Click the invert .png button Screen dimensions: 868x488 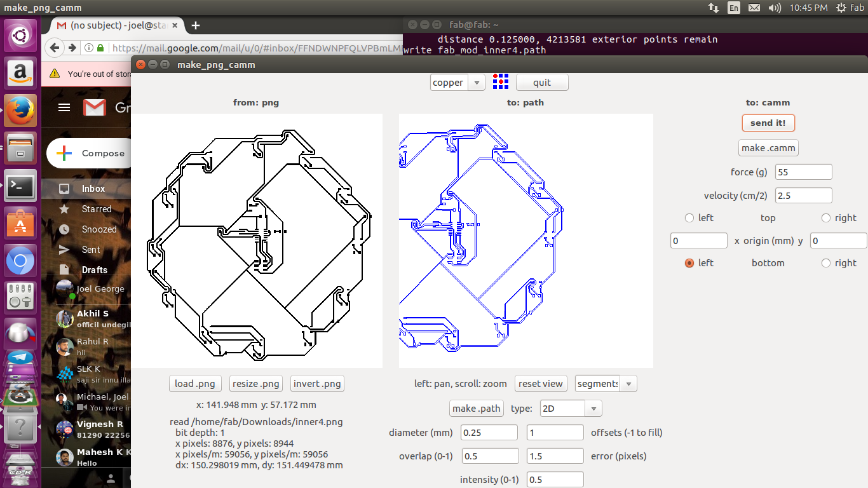click(x=317, y=384)
